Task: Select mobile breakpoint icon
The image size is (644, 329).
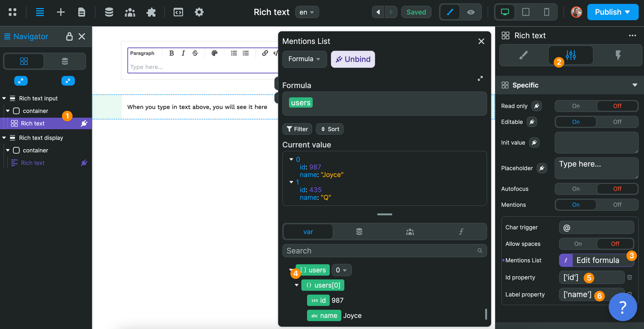Action: click(547, 12)
